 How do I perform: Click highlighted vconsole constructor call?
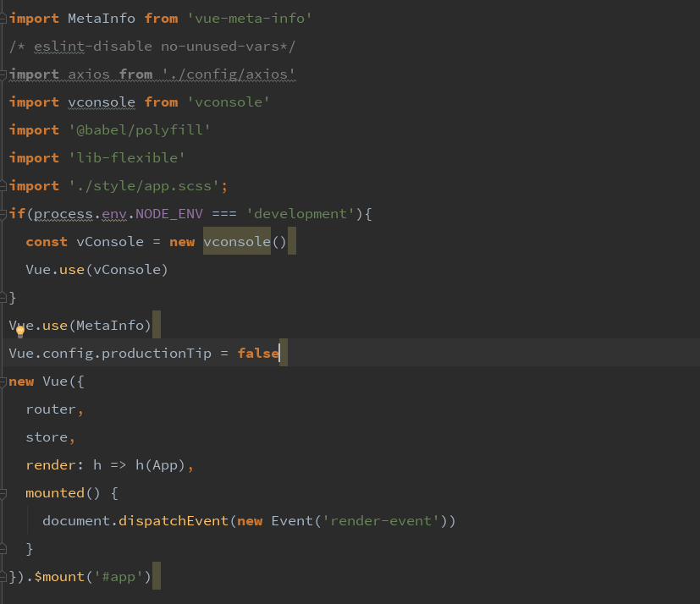(x=237, y=242)
